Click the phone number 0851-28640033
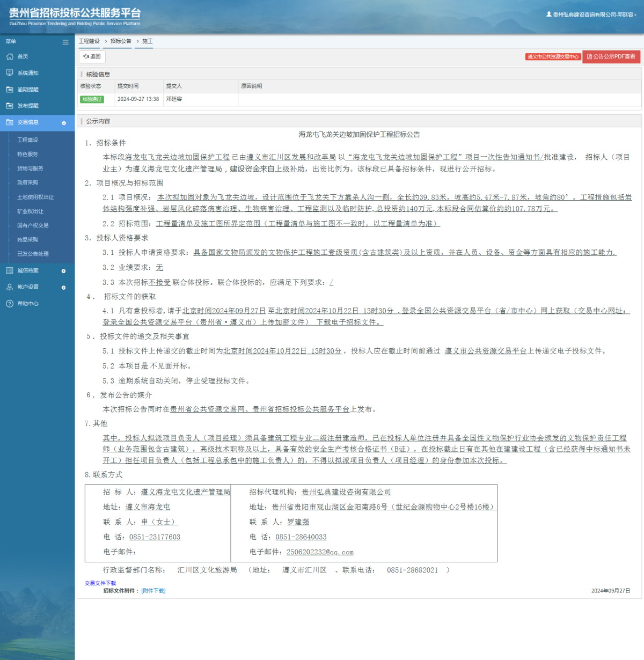Viewport: 644px width, 660px height. coord(301,537)
